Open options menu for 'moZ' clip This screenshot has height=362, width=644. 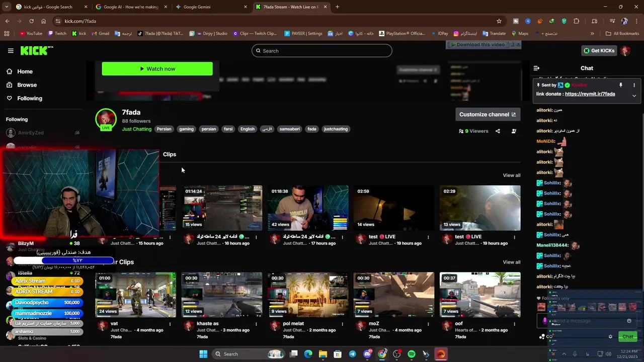click(x=428, y=324)
